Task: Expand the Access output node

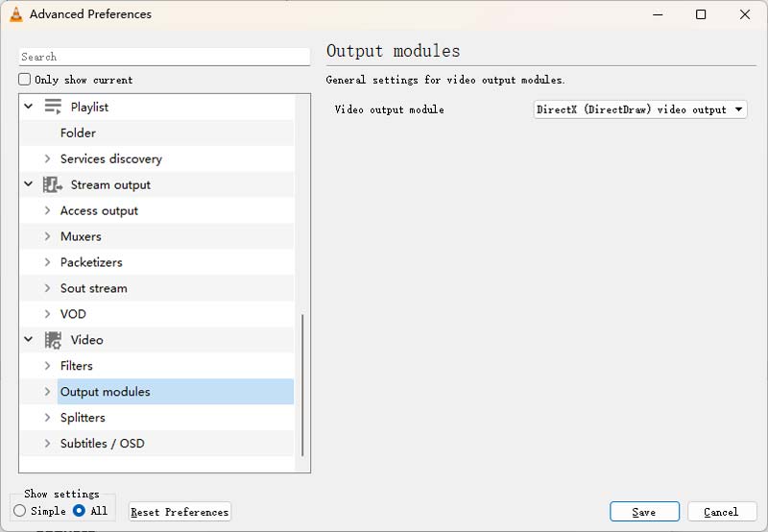Action: coord(47,210)
